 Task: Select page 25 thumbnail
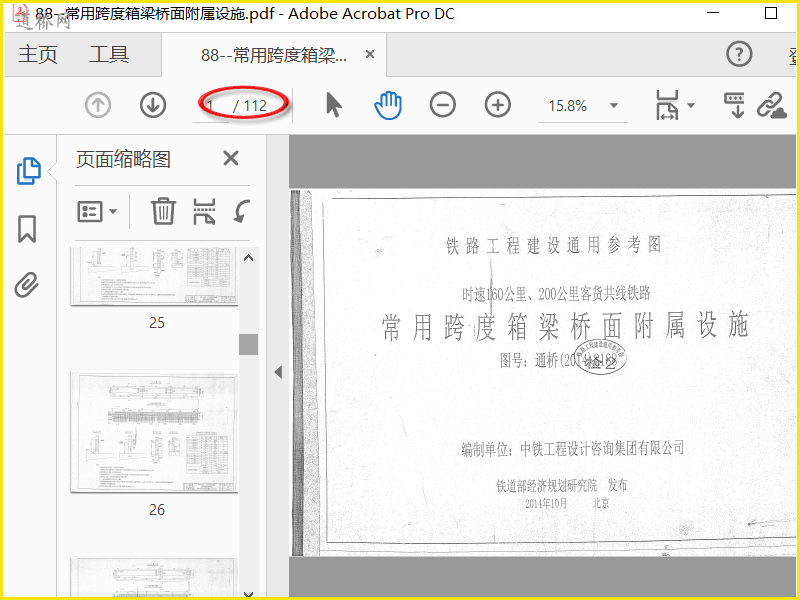pos(154,277)
